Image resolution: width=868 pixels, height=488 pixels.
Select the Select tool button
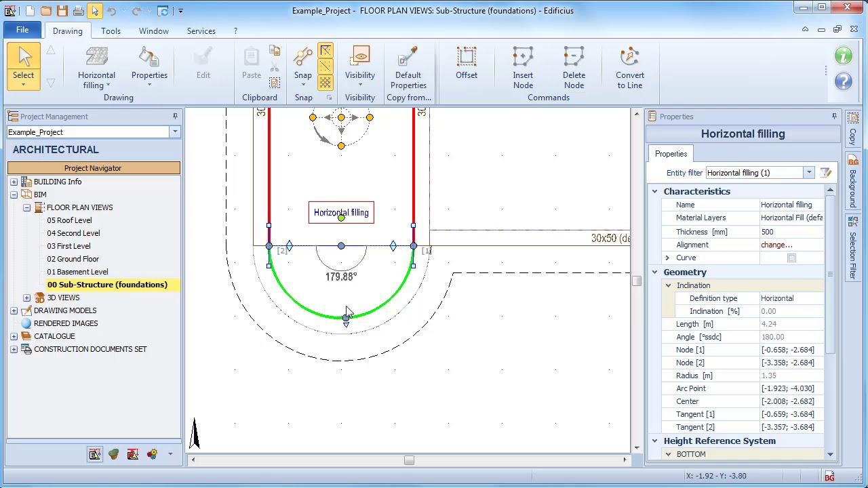pyautogui.click(x=23, y=66)
